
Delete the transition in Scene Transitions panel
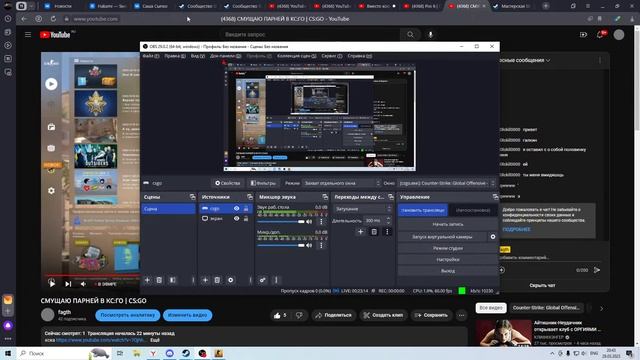tap(374, 232)
